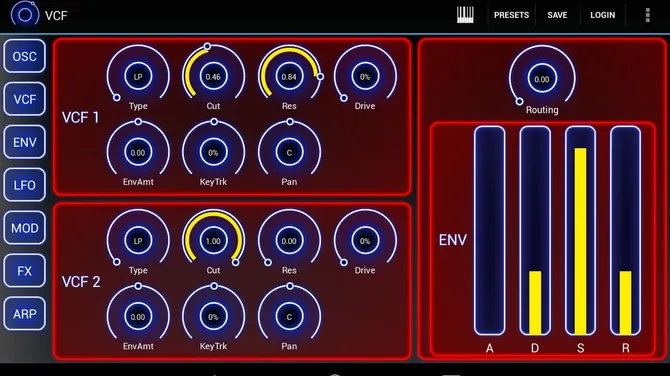Select VCF 2 Cut knob at 1.00
The image size is (670, 376).
click(213, 241)
